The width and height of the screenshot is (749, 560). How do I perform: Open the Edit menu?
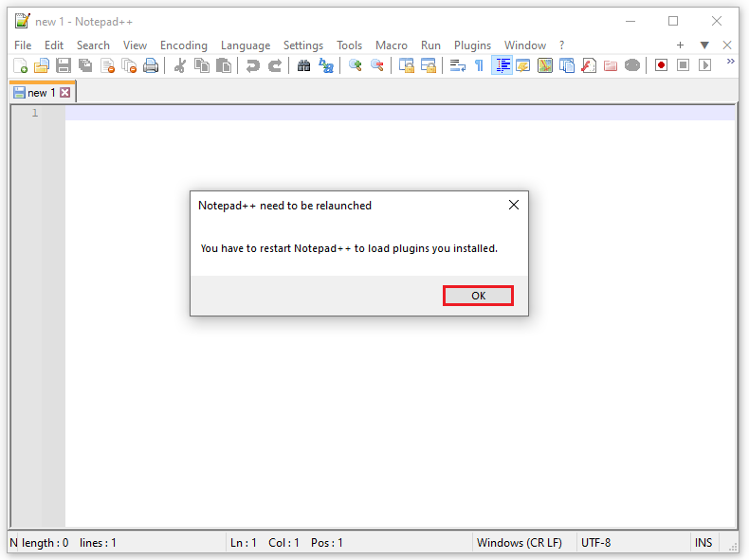click(x=54, y=45)
